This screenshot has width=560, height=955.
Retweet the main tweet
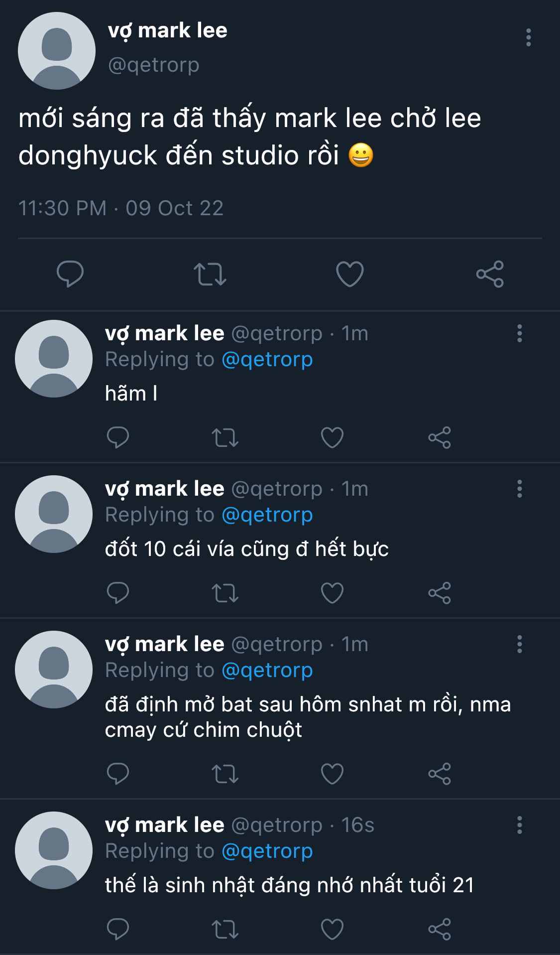click(210, 273)
